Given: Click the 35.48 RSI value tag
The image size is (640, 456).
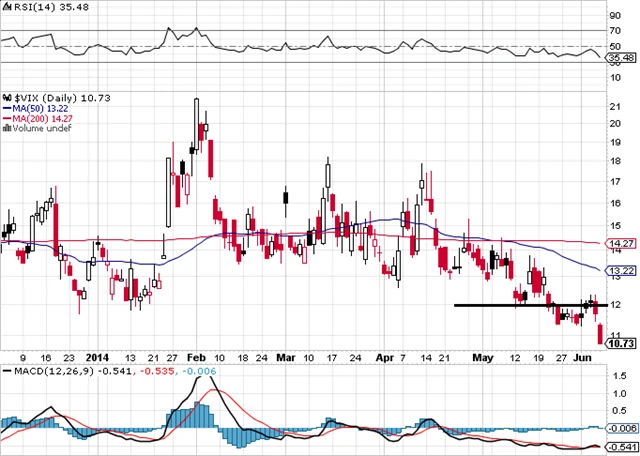Looking at the screenshot, I should (x=622, y=59).
